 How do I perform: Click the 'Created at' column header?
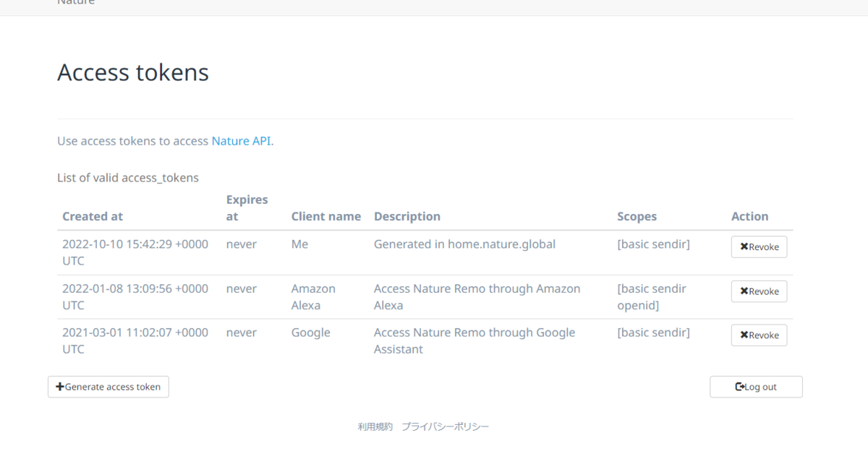coord(93,216)
